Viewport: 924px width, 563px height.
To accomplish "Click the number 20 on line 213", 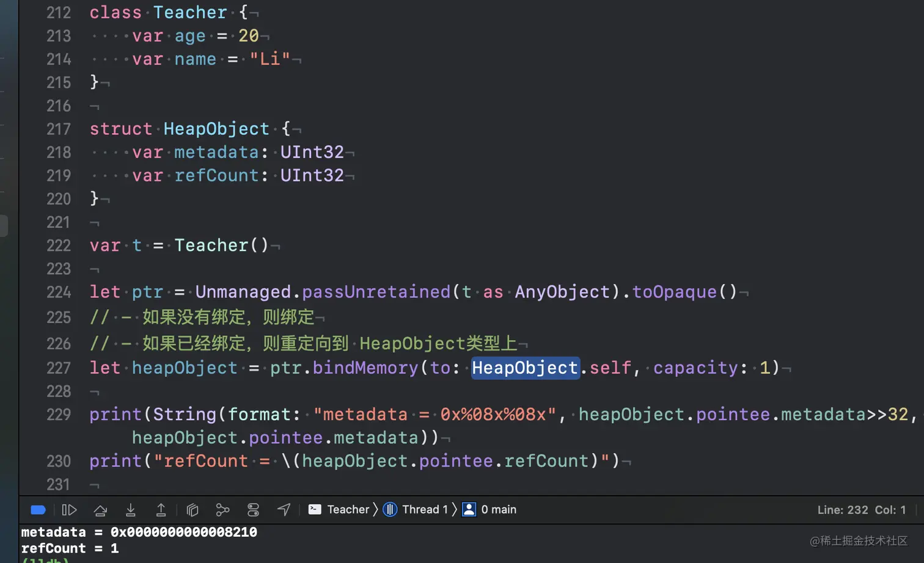I will 249,36.
